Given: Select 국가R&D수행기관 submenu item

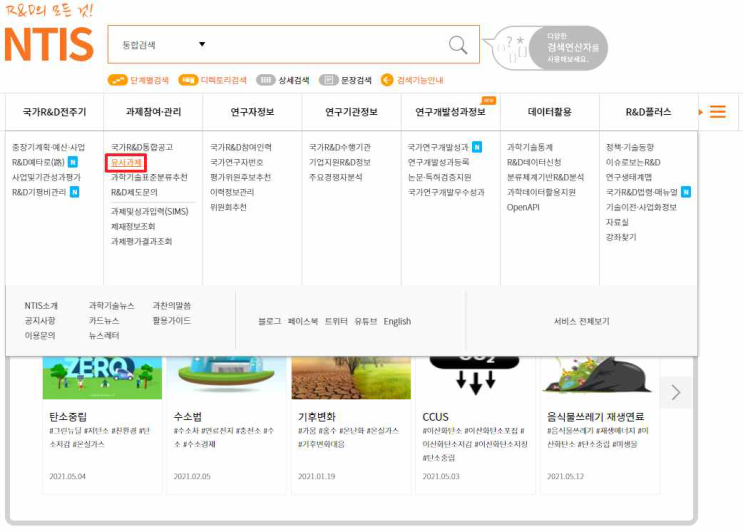Looking at the screenshot, I should point(340,147).
